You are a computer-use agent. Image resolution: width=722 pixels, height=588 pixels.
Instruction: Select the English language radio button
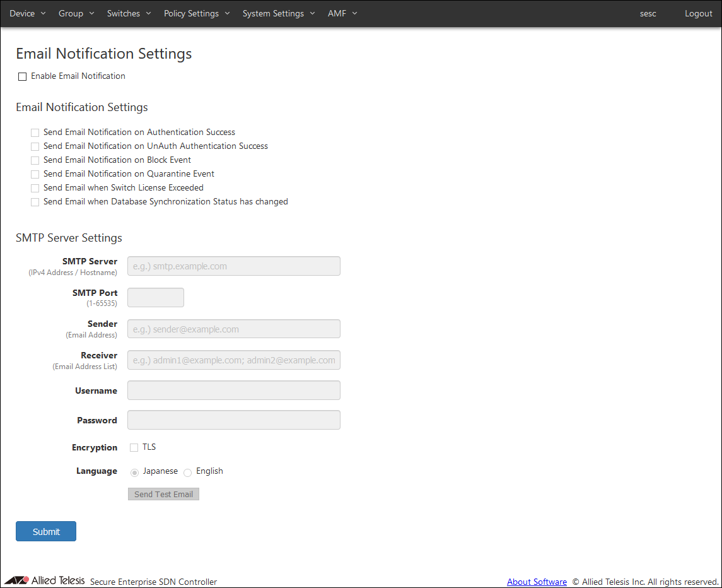pos(188,473)
